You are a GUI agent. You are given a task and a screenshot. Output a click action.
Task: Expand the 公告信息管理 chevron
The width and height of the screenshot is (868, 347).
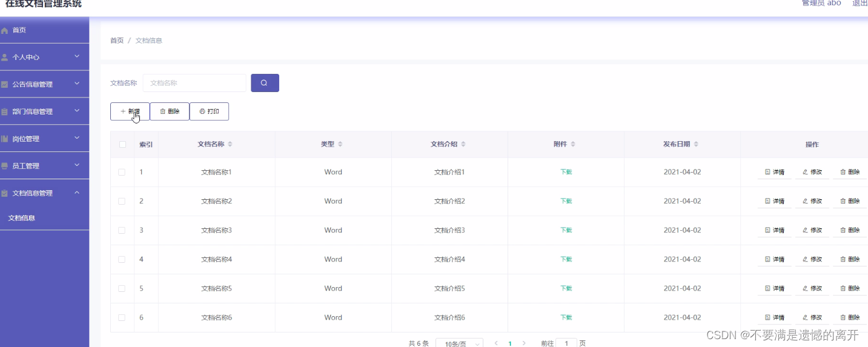[77, 84]
